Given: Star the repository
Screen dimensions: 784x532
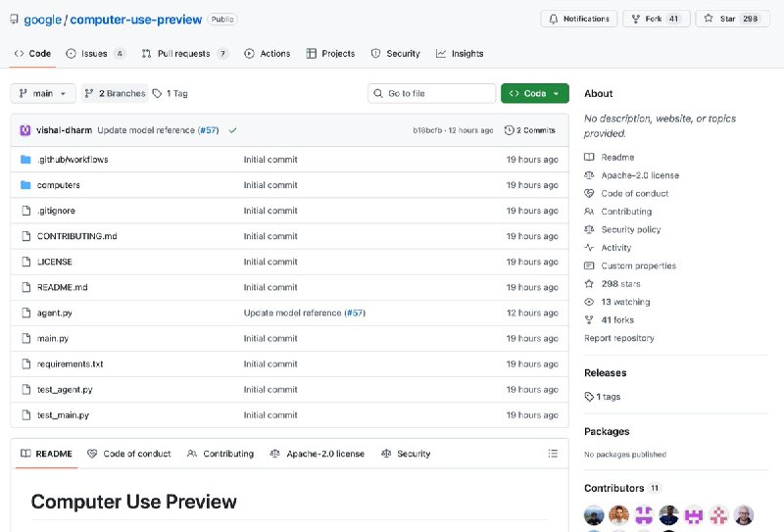Looking at the screenshot, I should point(732,19).
